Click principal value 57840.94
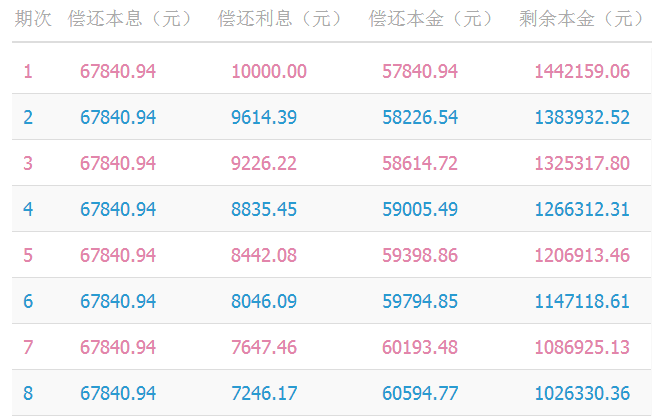652x416 pixels. (x=420, y=71)
